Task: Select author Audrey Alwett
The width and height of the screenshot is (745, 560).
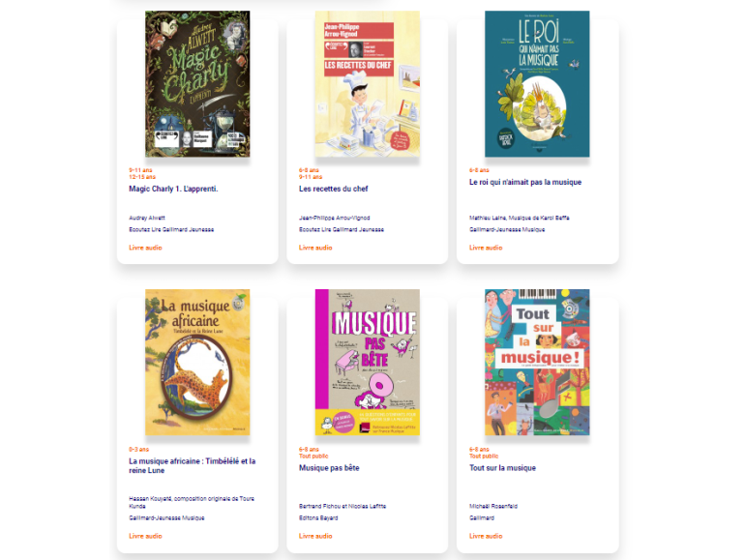Action: pyautogui.click(x=147, y=218)
